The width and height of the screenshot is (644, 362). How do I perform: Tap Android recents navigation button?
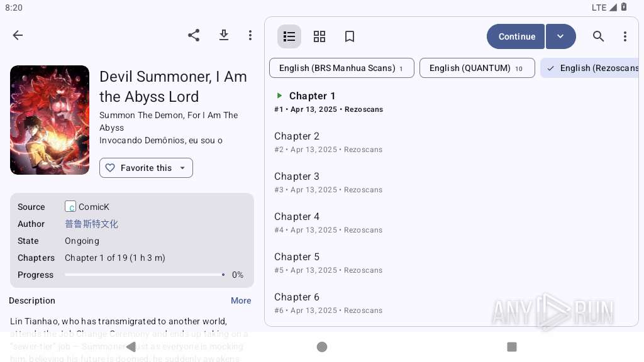pos(512,347)
